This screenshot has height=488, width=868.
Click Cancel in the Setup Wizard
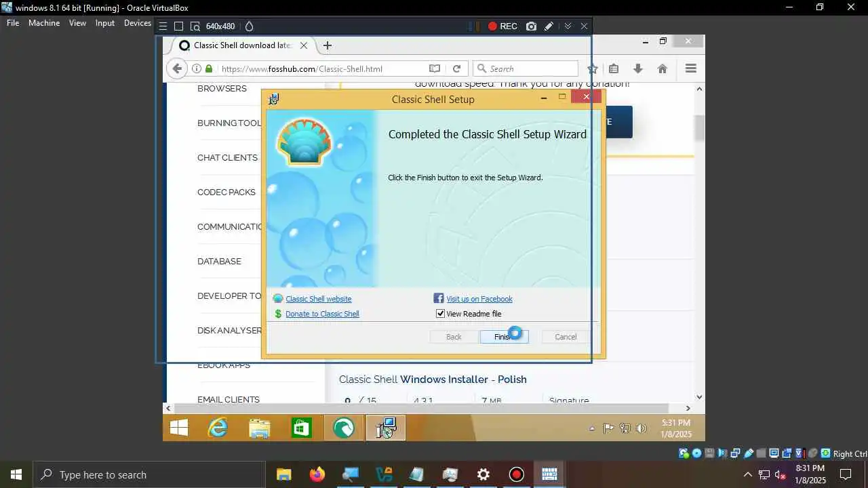[566, 337]
